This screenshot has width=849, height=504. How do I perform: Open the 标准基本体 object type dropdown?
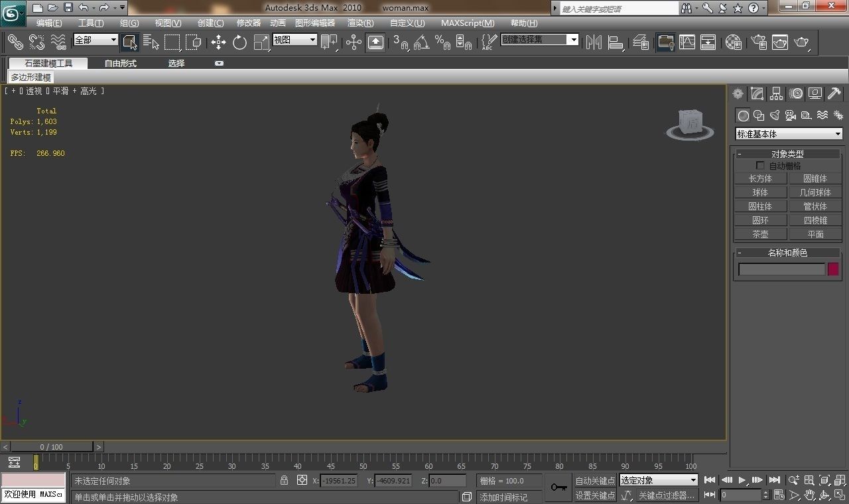(x=789, y=134)
